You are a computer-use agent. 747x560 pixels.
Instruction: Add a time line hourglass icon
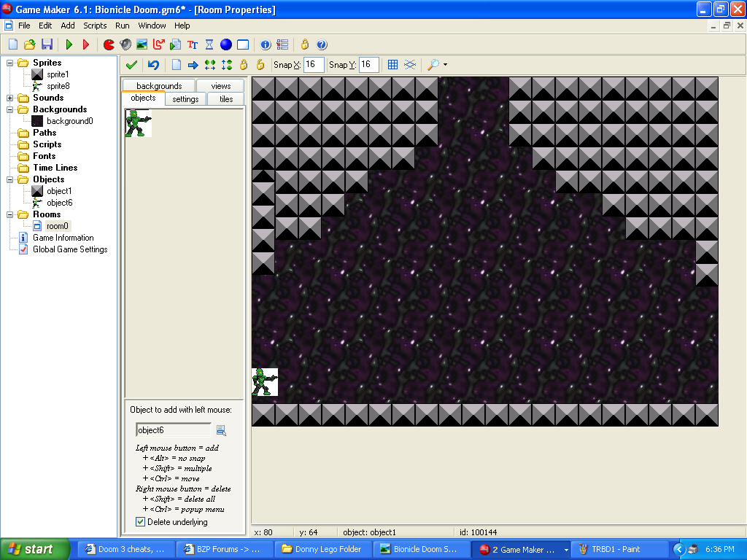tap(209, 44)
